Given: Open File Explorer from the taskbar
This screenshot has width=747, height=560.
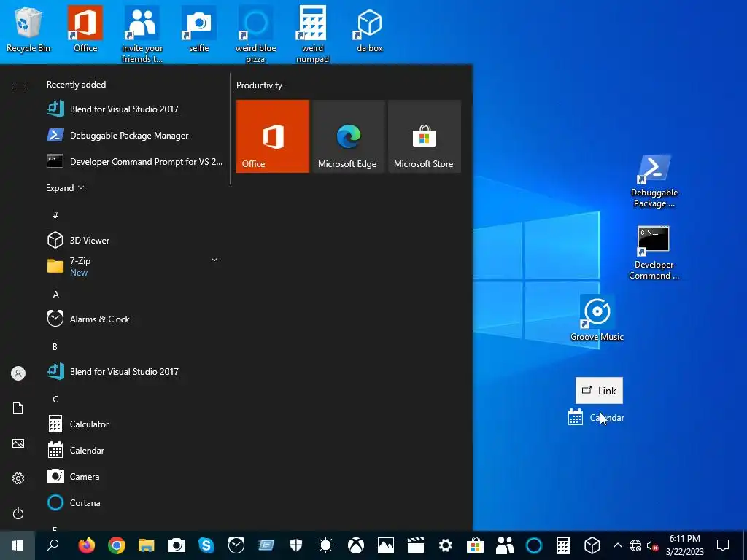Looking at the screenshot, I should pos(146,545).
